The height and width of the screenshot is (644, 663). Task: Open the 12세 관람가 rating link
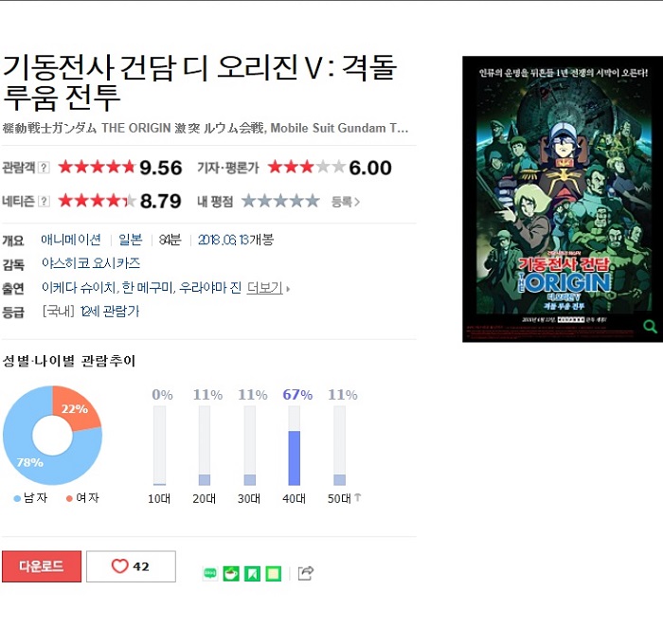click(110, 312)
